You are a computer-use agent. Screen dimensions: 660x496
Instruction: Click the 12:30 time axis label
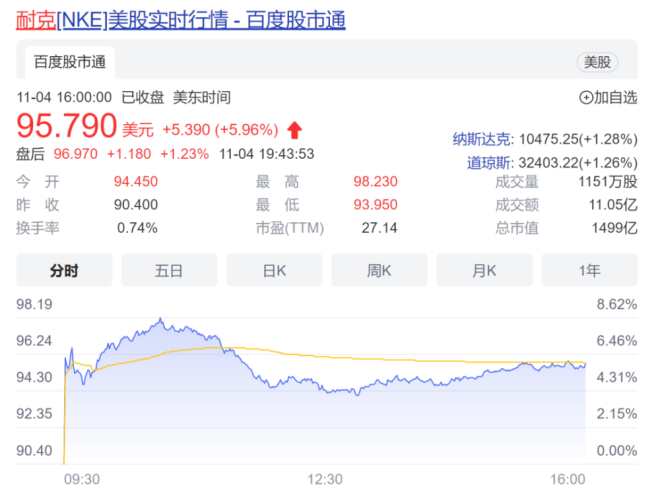click(325, 479)
